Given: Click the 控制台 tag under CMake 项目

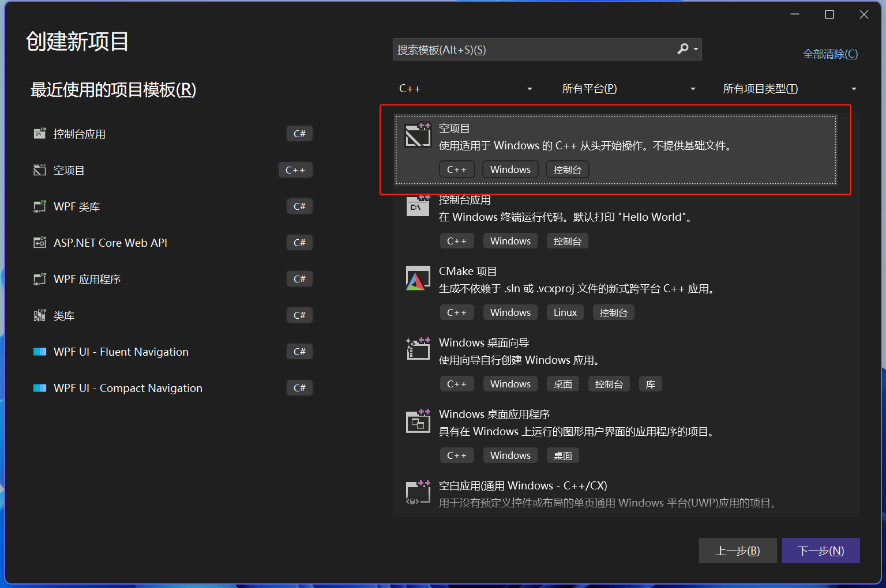Looking at the screenshot, I should 614,312.
